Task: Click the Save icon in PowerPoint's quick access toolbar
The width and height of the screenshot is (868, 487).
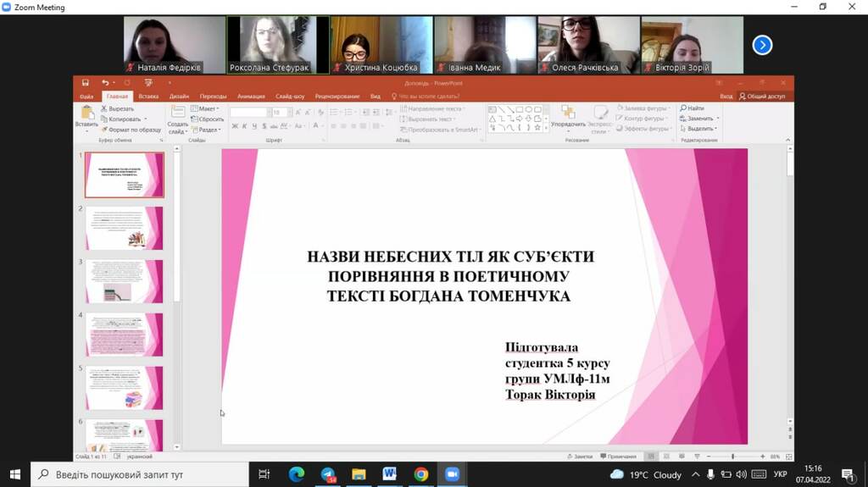Action: coord(86,83)
